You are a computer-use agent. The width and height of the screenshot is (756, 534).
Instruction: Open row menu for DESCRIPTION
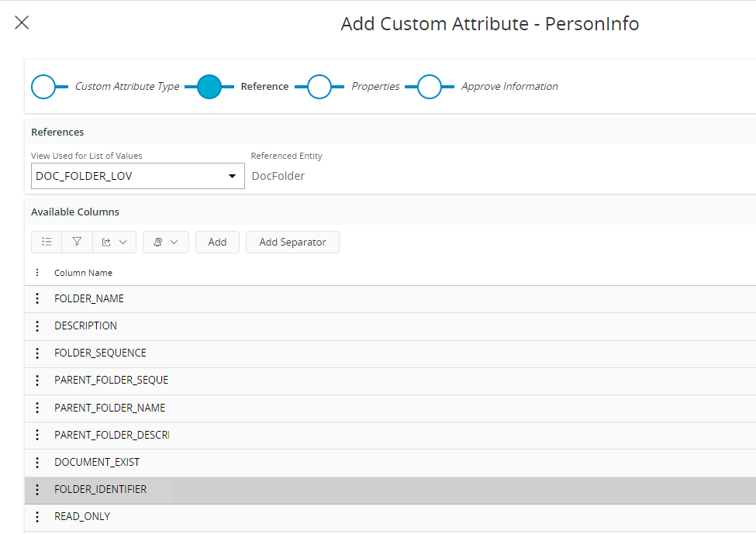tap(37, 326)
